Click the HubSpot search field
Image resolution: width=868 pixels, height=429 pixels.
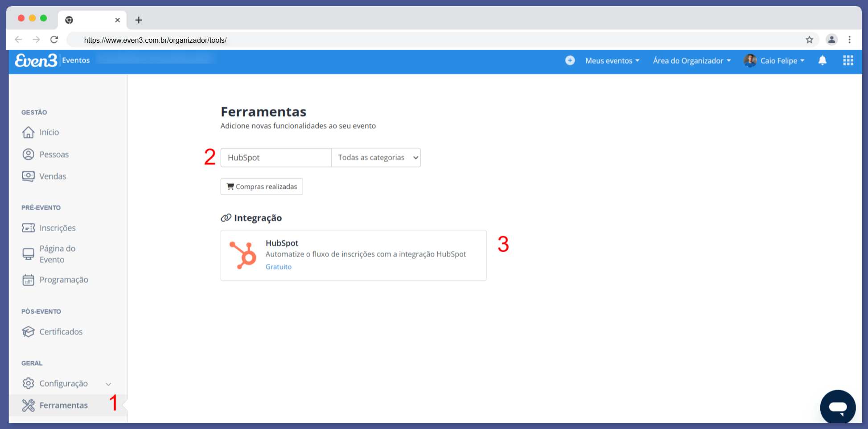(276, 158)
